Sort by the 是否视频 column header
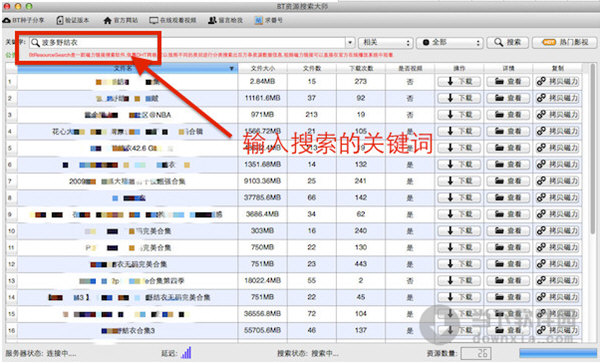 coord(410,68)
